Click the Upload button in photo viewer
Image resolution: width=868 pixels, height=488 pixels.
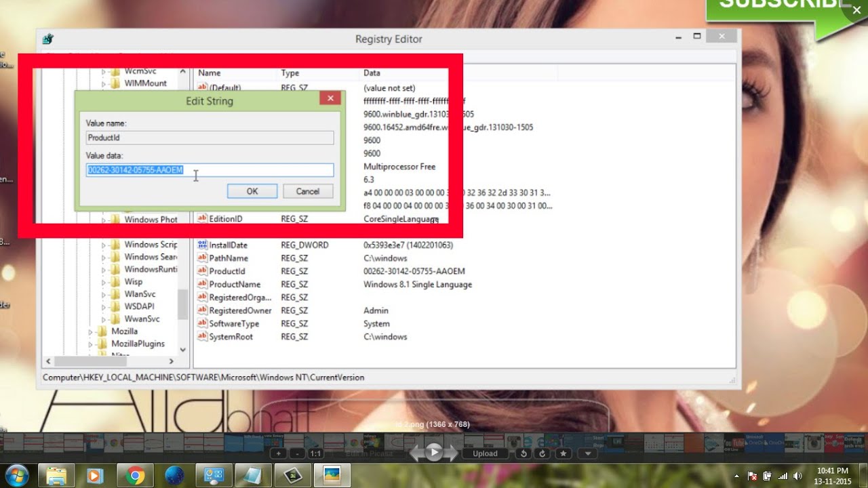[x=485, y=453]
